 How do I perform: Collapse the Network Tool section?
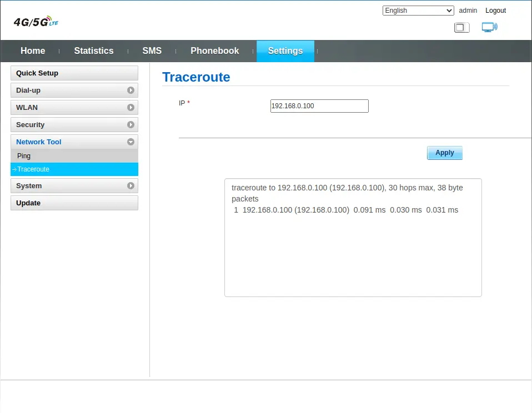(74, 142)
